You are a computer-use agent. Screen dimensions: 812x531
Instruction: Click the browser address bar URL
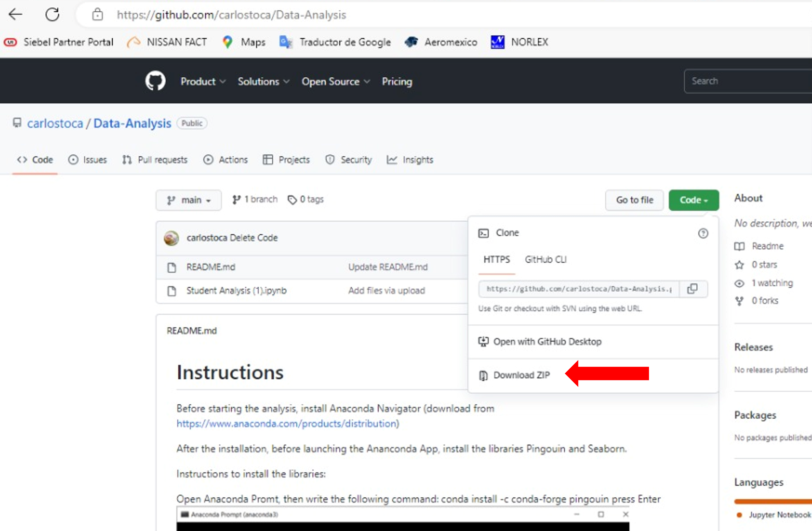coord(231,15)
